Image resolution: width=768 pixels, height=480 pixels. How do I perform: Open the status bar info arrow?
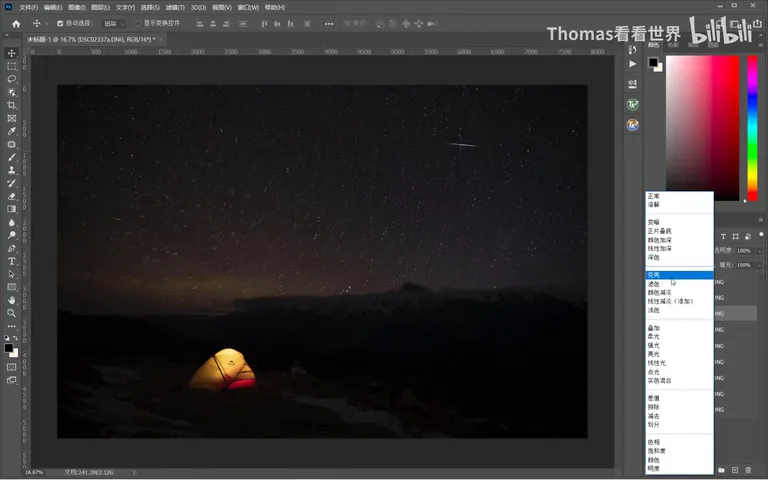pos(134,473)
